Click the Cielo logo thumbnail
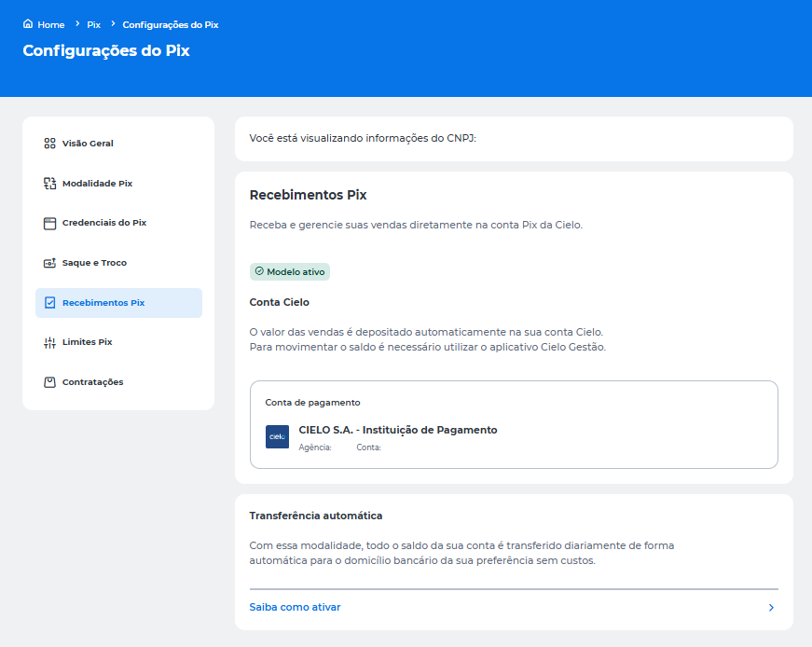 click(x=277, y=436)
